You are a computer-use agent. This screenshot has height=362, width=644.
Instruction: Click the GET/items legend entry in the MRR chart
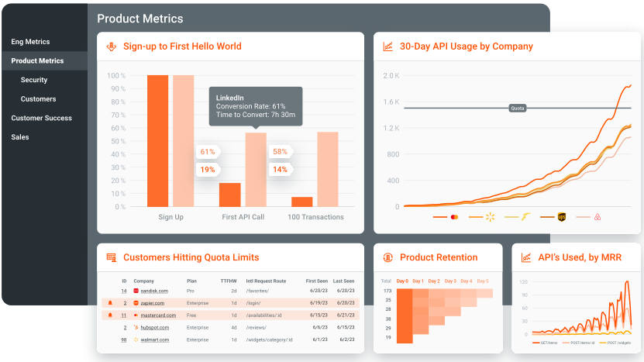coord(545,343)
